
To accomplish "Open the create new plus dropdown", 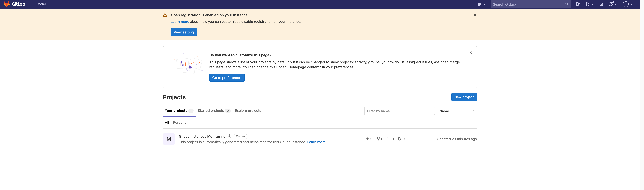I will (x=481, y=4).
